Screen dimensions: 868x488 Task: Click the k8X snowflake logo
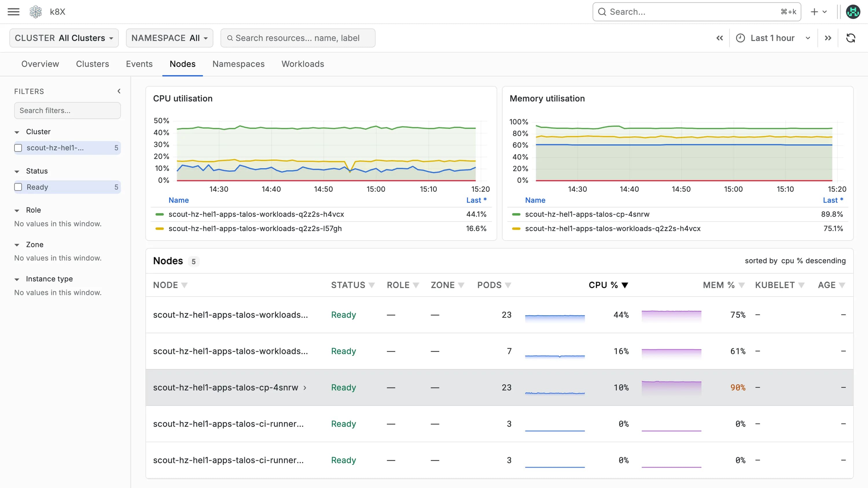[x=36, y=12]
